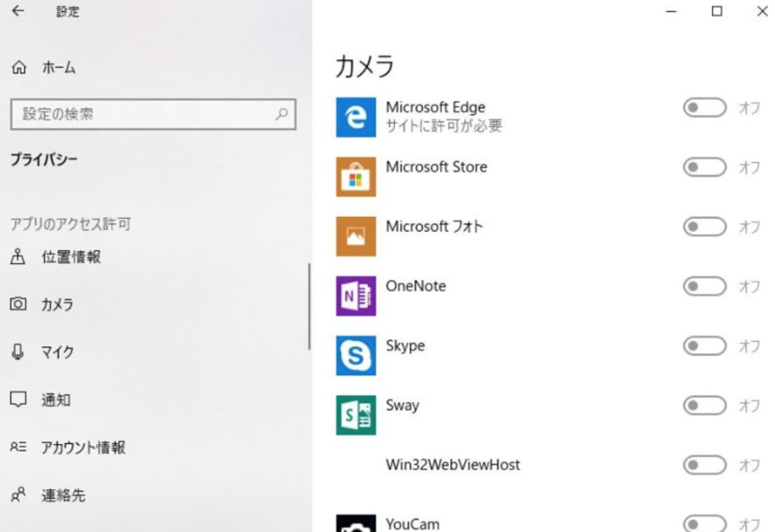The height and width of the screenshot is (532, 775).
Task: Click the Win32WebViewHost app name
Action: (453, 465)
